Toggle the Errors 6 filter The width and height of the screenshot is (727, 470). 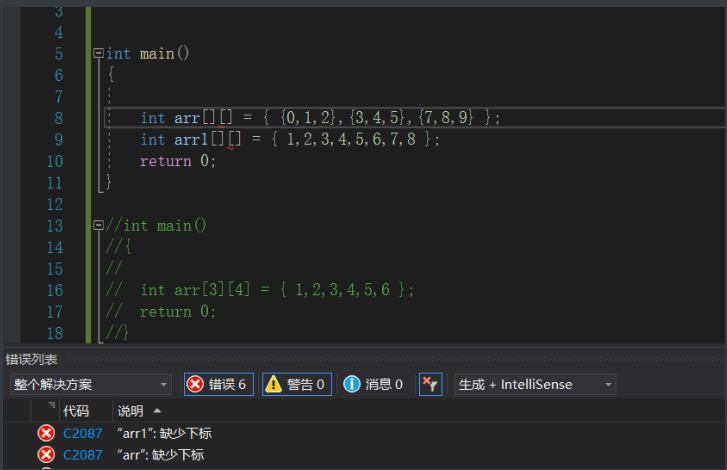[x=219, y=384]
